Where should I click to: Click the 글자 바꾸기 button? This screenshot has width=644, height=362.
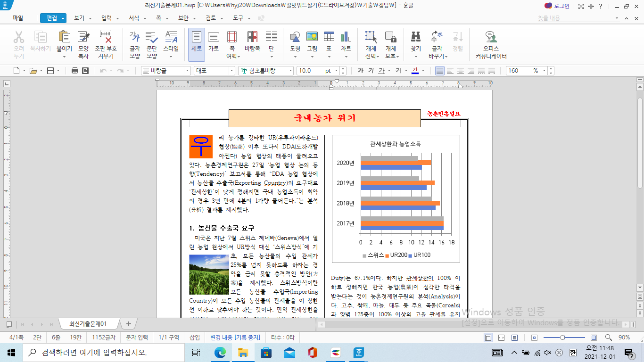click(437, 45)
